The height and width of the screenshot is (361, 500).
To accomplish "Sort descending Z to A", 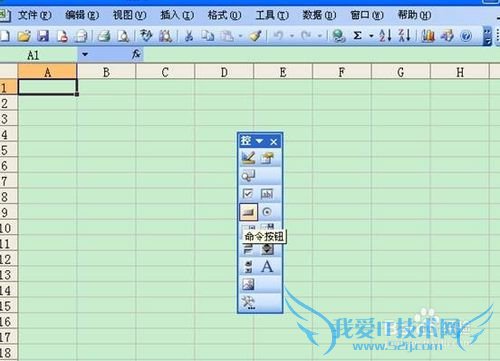I will click(x=404, y=36).
